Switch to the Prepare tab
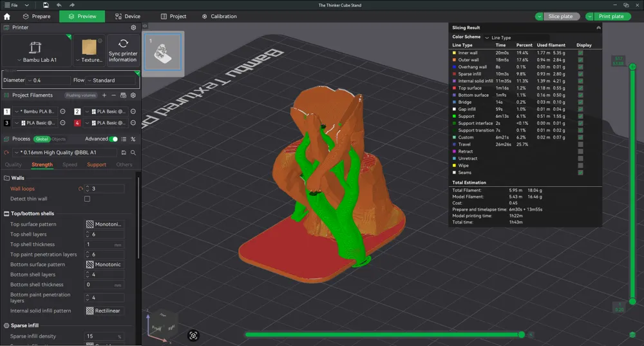The height and width of the screenshot is (346, 644). tap(37, 17)
